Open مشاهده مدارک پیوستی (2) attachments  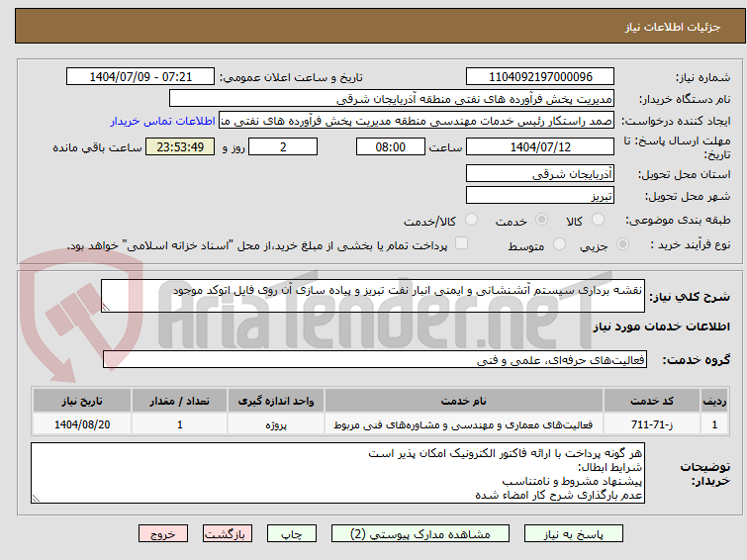point(420,534)
